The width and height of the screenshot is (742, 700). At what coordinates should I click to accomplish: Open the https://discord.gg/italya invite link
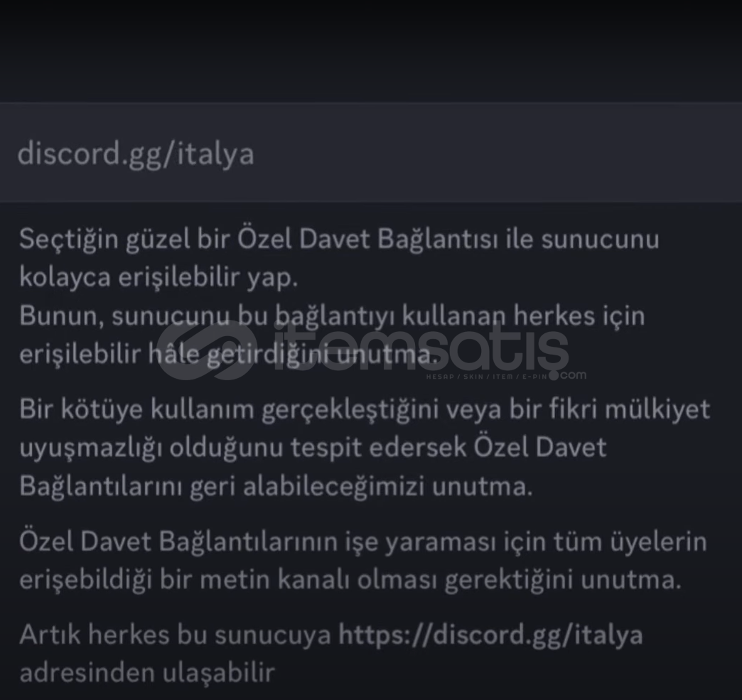point(490,635)
